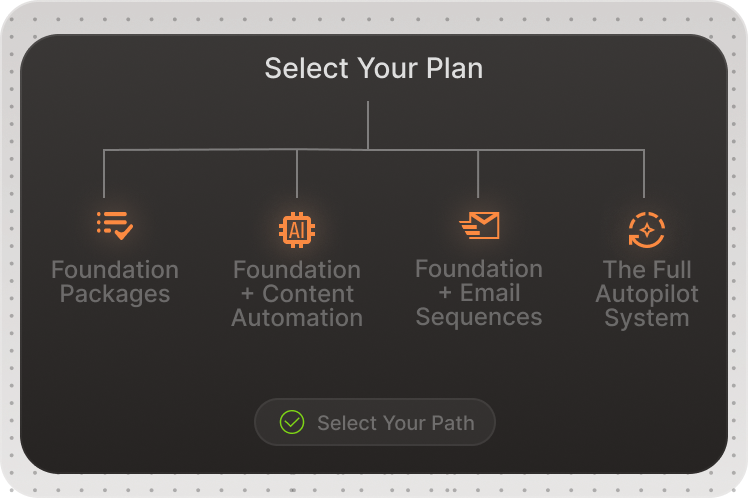Select the Full Autopilot circular arrows icon
This screenshot has width=748, height=498.
click(646, 230)
